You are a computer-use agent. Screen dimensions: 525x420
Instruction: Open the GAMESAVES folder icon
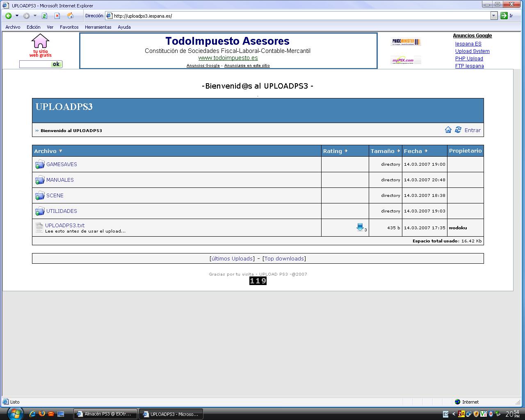40,164
